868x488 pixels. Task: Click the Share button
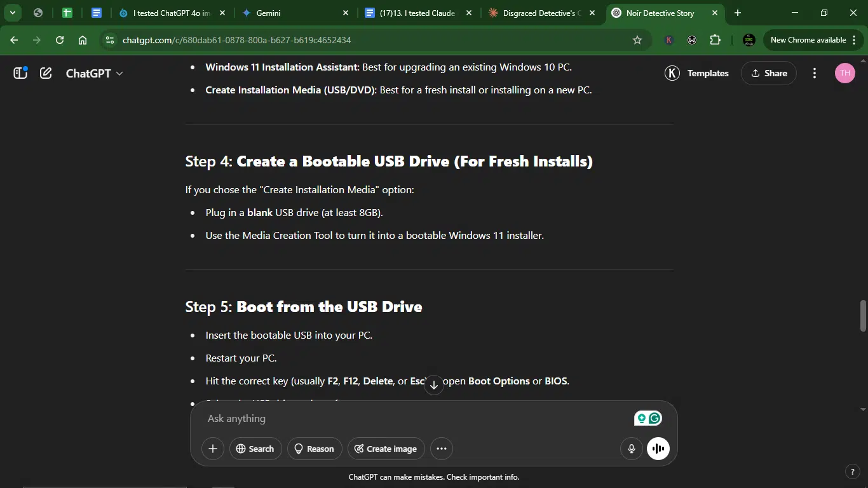tap(769, 73)
